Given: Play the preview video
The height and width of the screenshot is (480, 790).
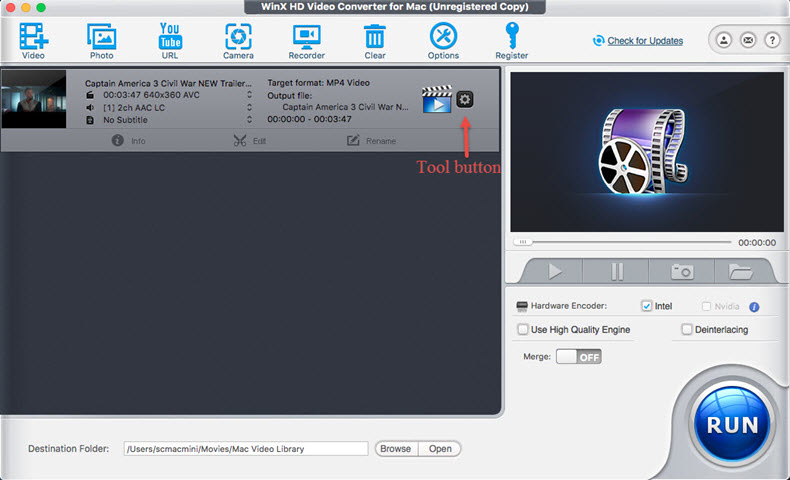Looking at the screenshot, I should (x=554, y=271).
